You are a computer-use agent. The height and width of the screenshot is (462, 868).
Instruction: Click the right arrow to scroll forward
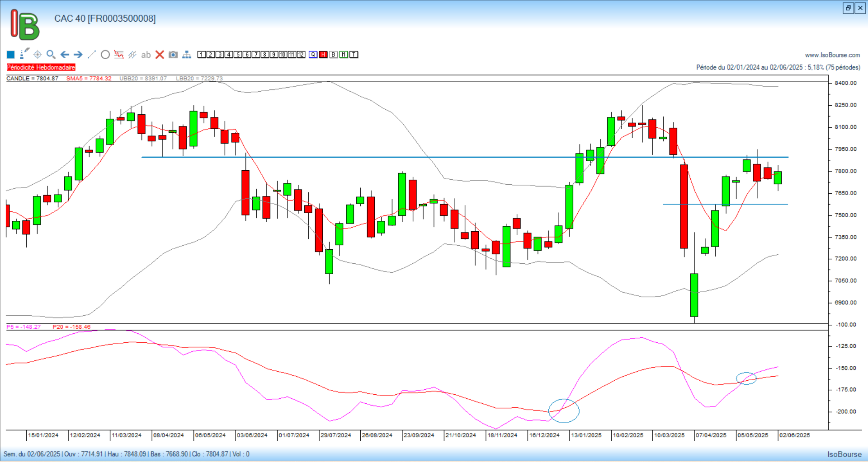78,55
